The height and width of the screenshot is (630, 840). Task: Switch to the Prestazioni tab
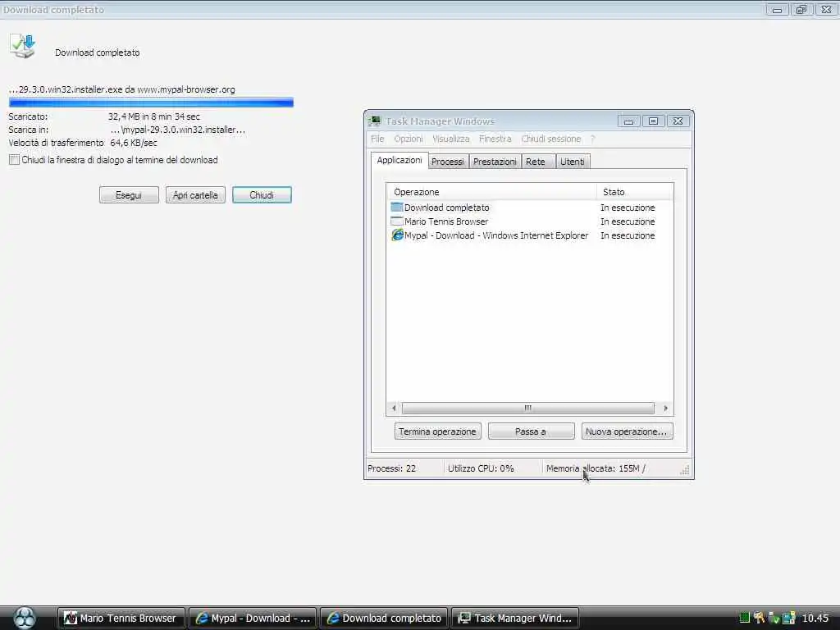pos(495,162)
